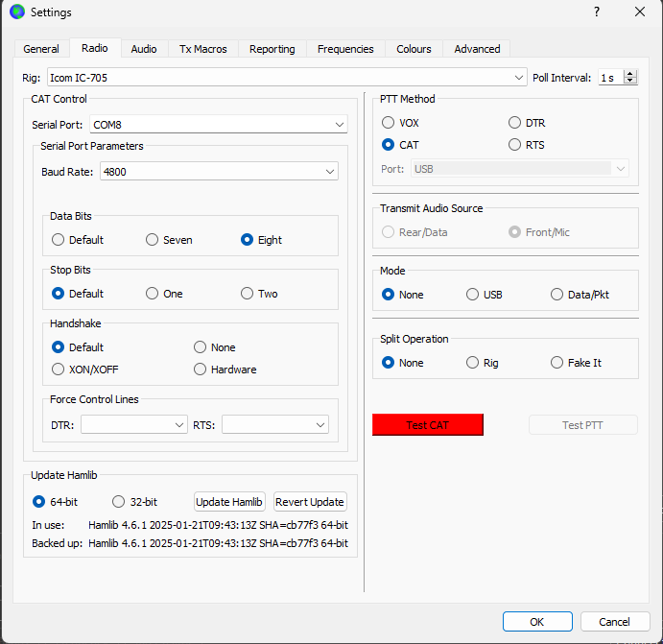
Task: Open the Serial Port COM8 dropdown
Action: [219, 125]
